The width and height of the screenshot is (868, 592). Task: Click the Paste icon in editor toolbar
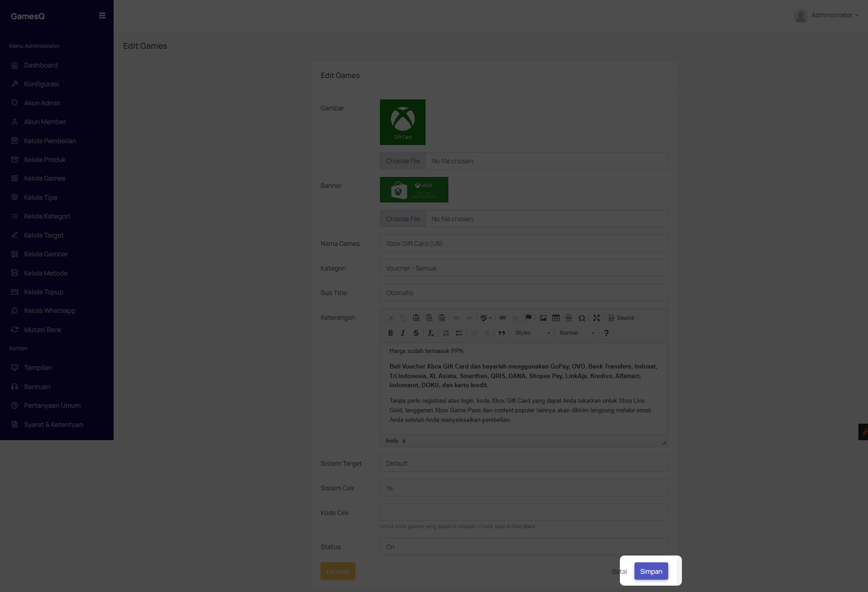coord(416,318)
